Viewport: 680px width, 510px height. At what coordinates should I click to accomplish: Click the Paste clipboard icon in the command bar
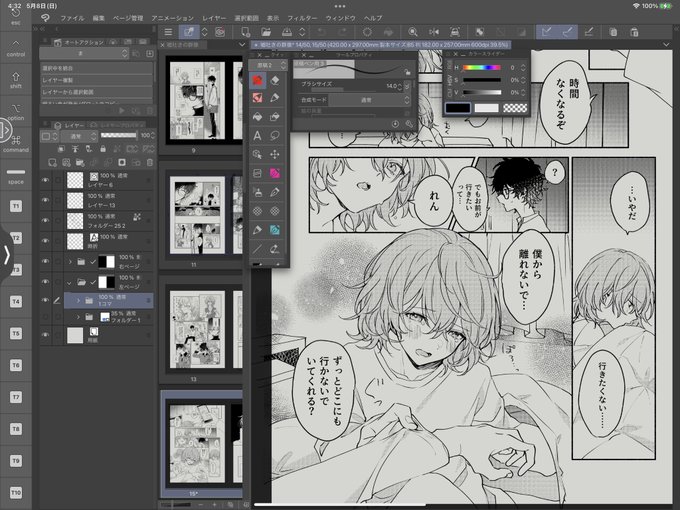(634, 32)
